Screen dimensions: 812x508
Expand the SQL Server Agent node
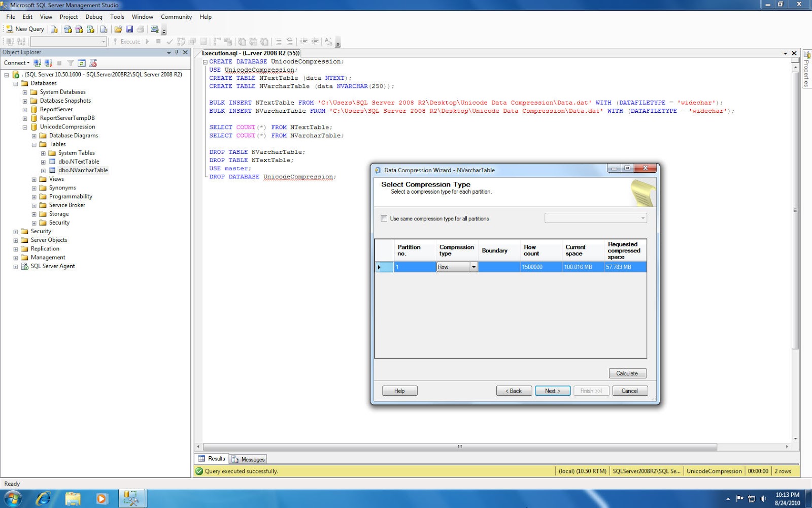click(16, 267)
